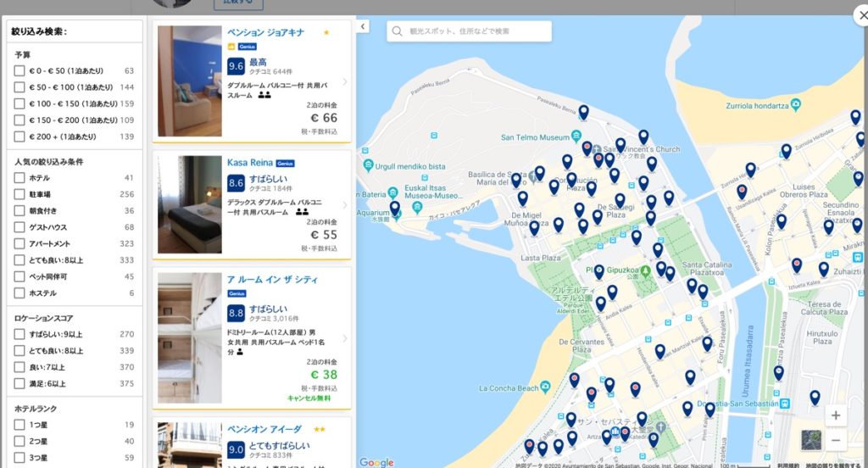The height and width of the screenshot is (468, 868).
Task: Click the キャンセル無料 label
Action: click(309, 398)
